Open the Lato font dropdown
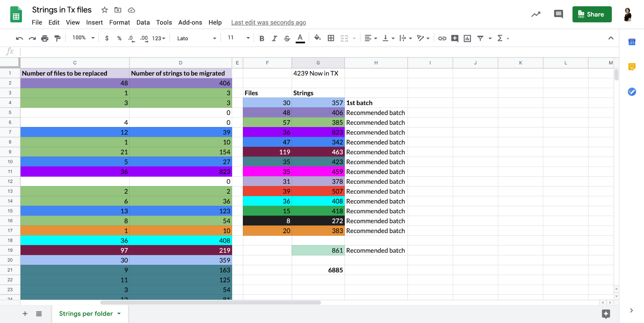 (197, 38)
